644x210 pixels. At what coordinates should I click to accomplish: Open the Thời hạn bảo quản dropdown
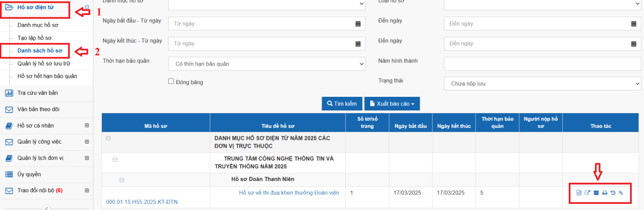(x=266, y=64)
